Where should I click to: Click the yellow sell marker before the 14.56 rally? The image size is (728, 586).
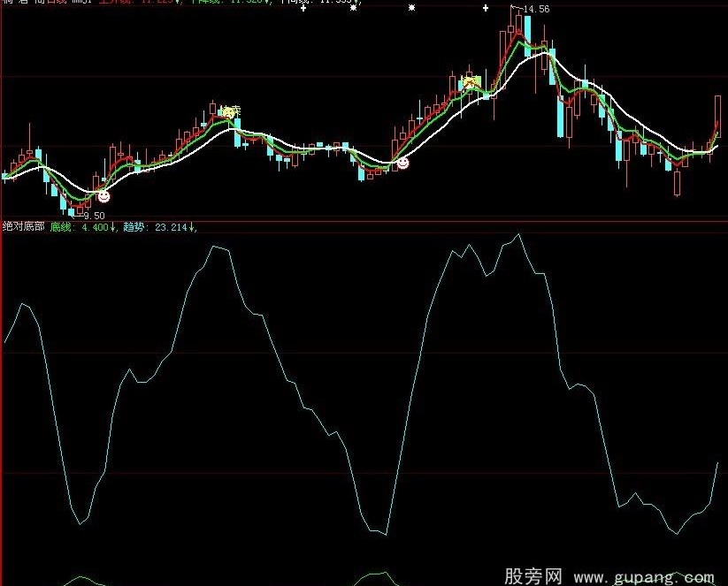(x=471, y=82)
